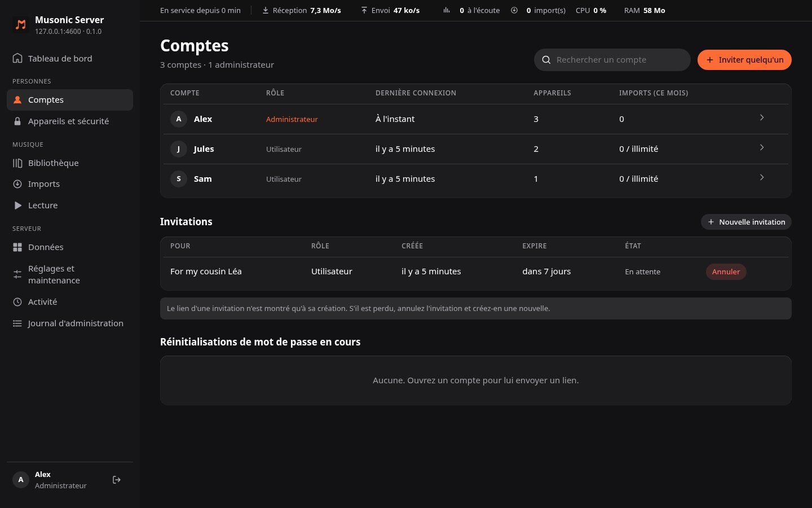812x508 pixels.
Task: Open Tableau de bord
Action: (70, 59)
